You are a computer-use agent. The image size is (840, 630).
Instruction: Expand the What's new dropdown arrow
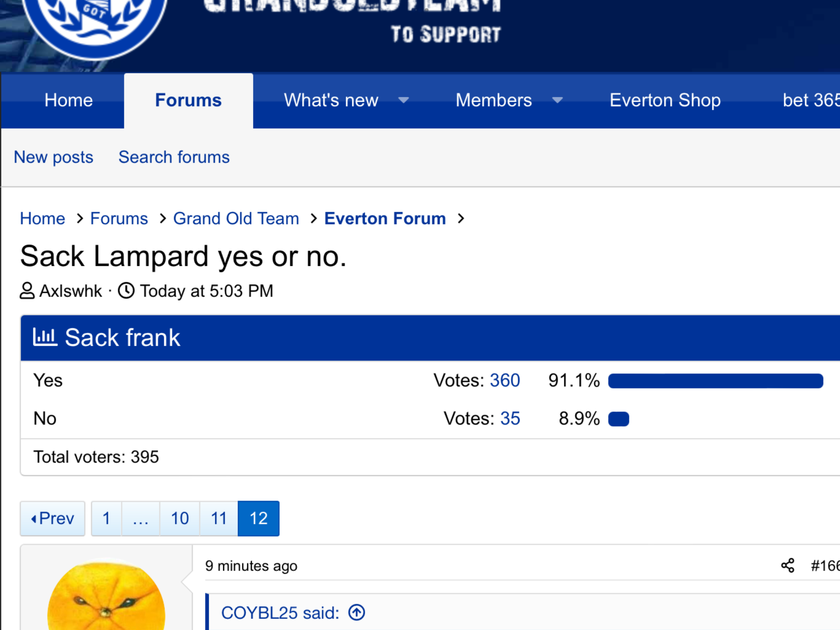click(x=404, y=100)
